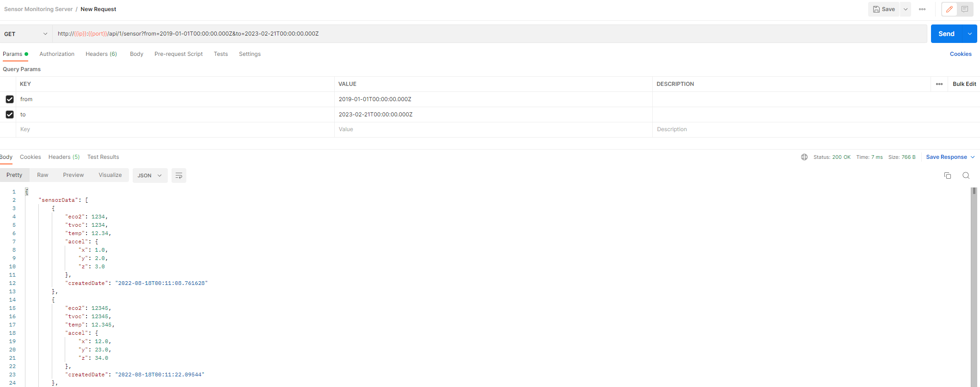This screenshot has height=387, width=980.
Task: Open the more actions ellipsis near Save
Action: (x=922, y=9)
